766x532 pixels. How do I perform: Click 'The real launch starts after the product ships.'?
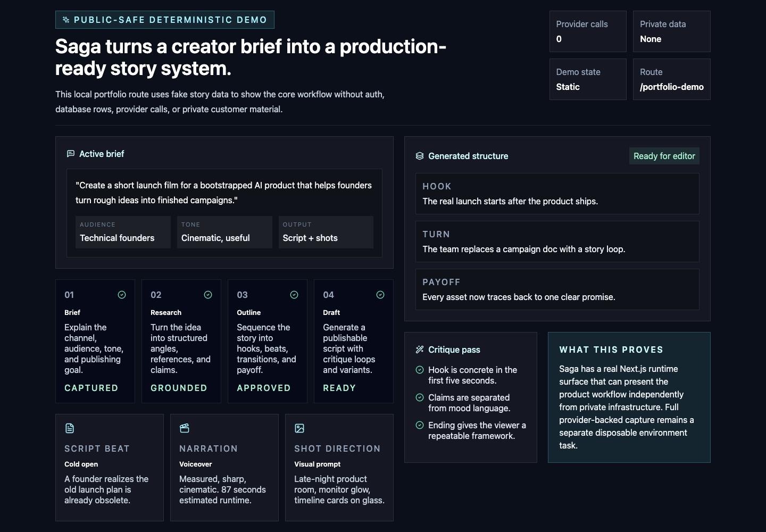(x=510, y=201)
